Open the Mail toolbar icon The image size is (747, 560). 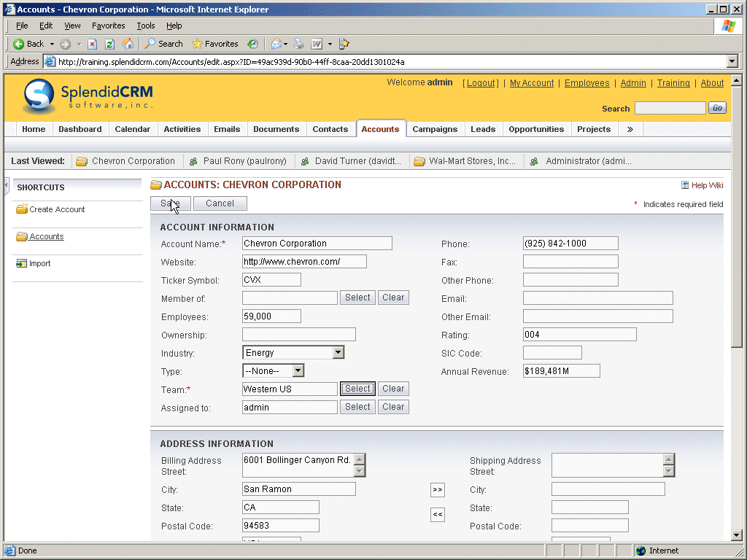276,44
